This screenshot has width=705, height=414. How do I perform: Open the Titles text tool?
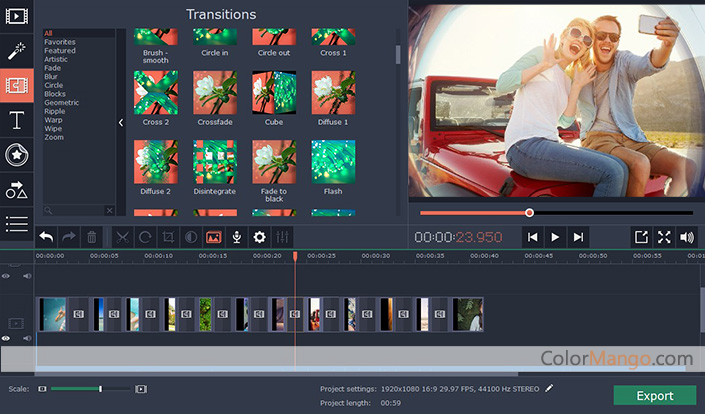click(16, 121)
